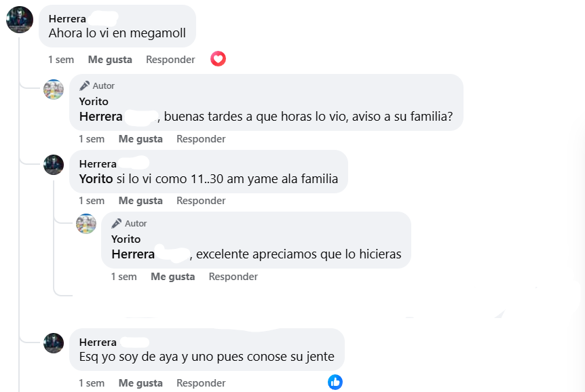Click the pen icon in the second Autor badge
The width and height of the screenshot is (585, 392).
117,222
